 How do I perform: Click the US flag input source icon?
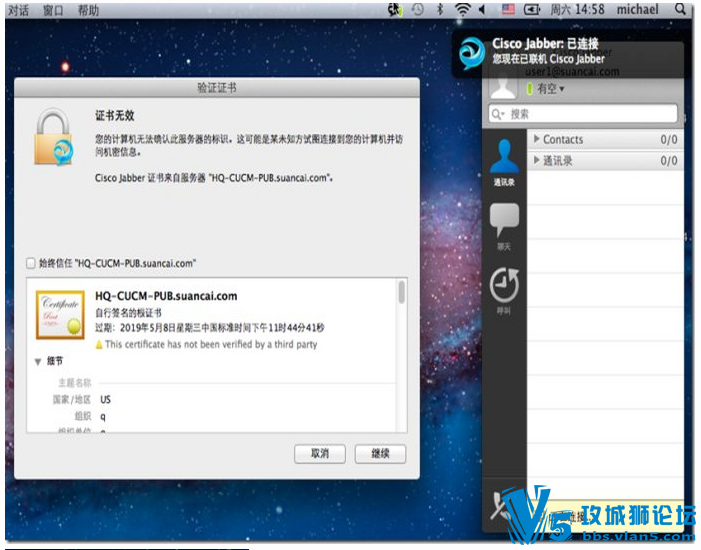(508, 9)
